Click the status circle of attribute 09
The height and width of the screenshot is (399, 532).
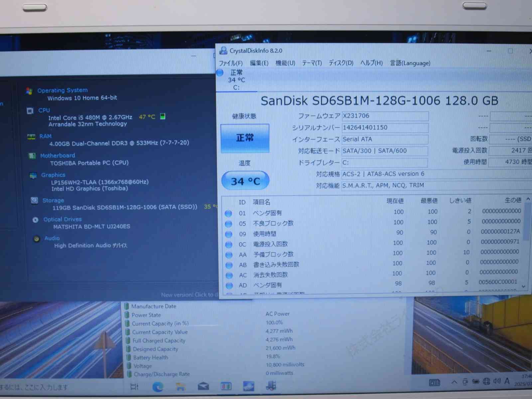pyautogui.click(x=228, y=234)
